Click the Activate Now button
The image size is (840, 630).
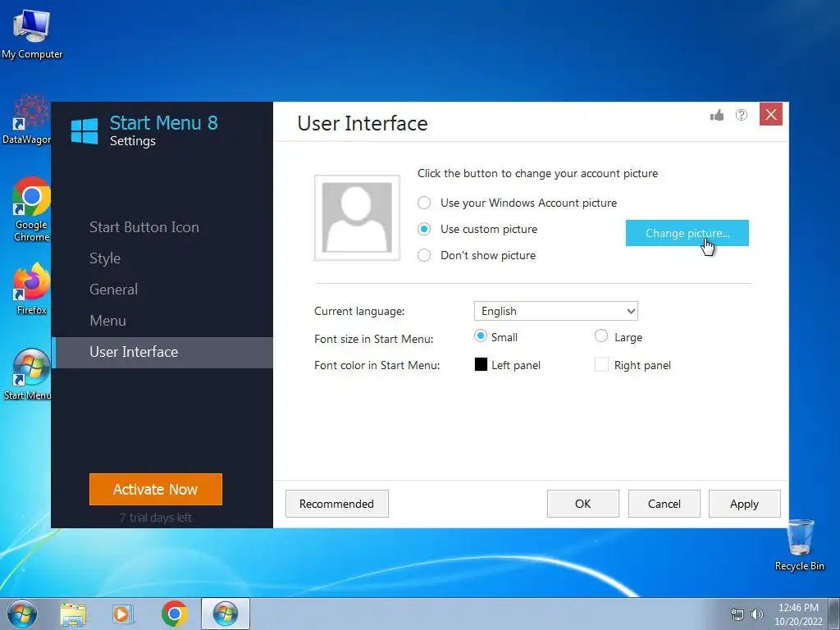(x=156, y=489)
